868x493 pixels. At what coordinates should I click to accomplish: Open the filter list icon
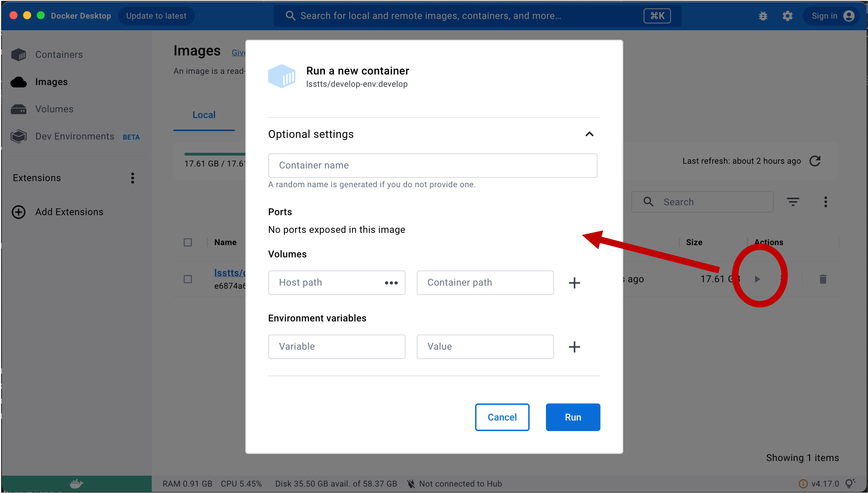(x=793, y=202)
